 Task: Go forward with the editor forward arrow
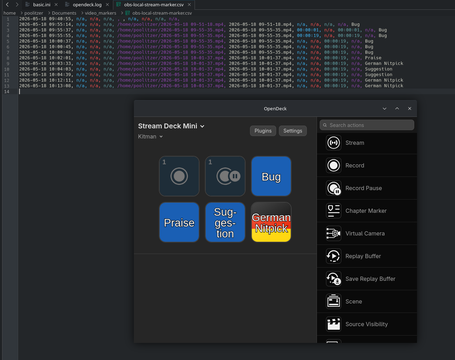click(x=17, y=4)
